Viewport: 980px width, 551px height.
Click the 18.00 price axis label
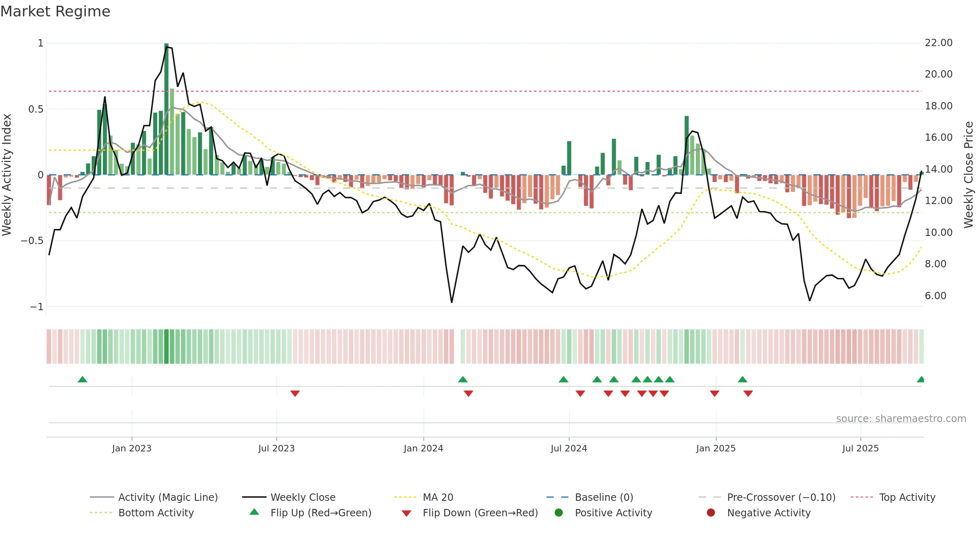[939, 106]
